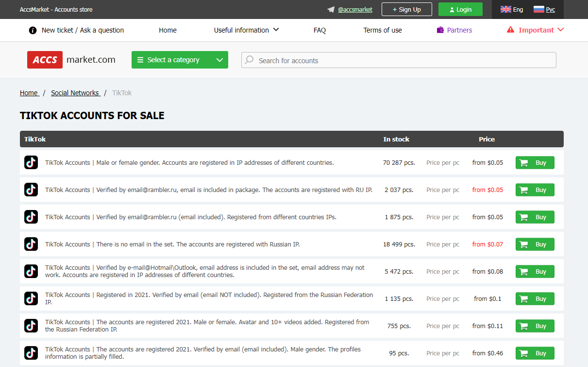The height and width of the screenshot is (367, 588).
Task: Buy the 95 pcs. listing from $0.46
Action: 535,353
